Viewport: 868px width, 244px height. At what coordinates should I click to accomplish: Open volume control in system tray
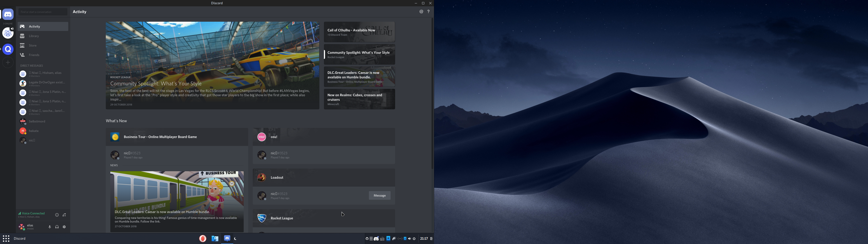409,239
